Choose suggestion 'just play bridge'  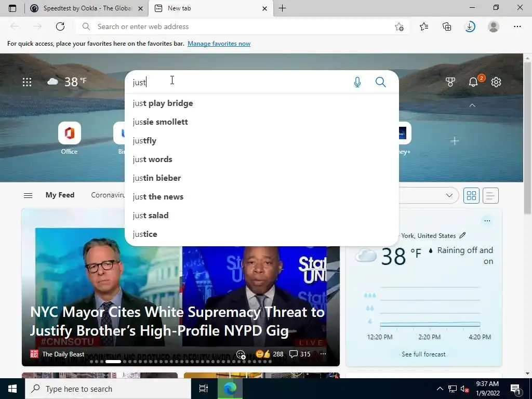tap(262, 103)
